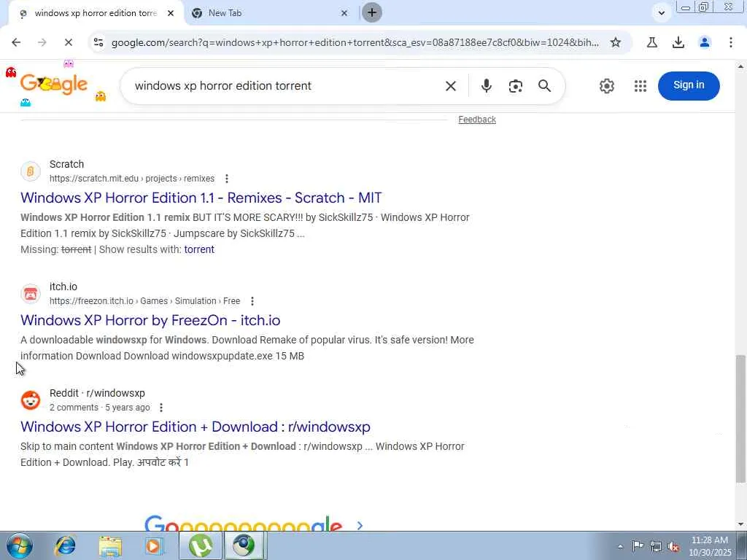Expand the tab search dropdown arrow
This screenshot has height=560, width=747.
tap(661, 13)
